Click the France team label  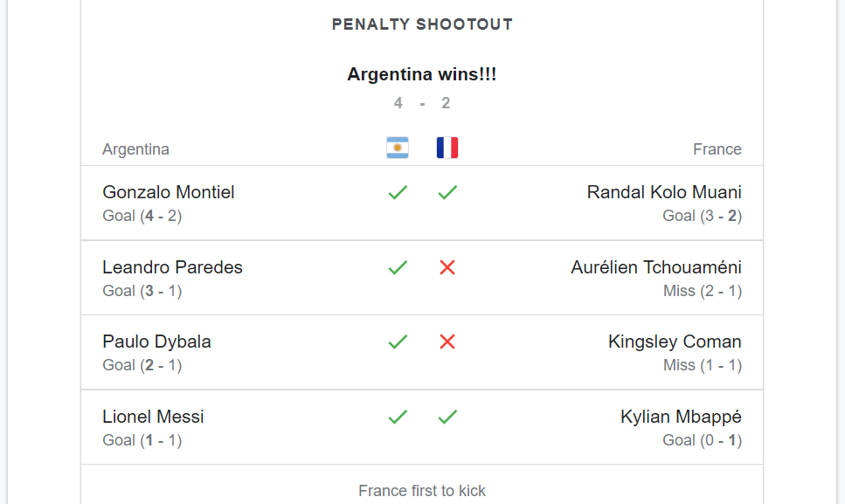pyautogui.click(x=717, y=149)
